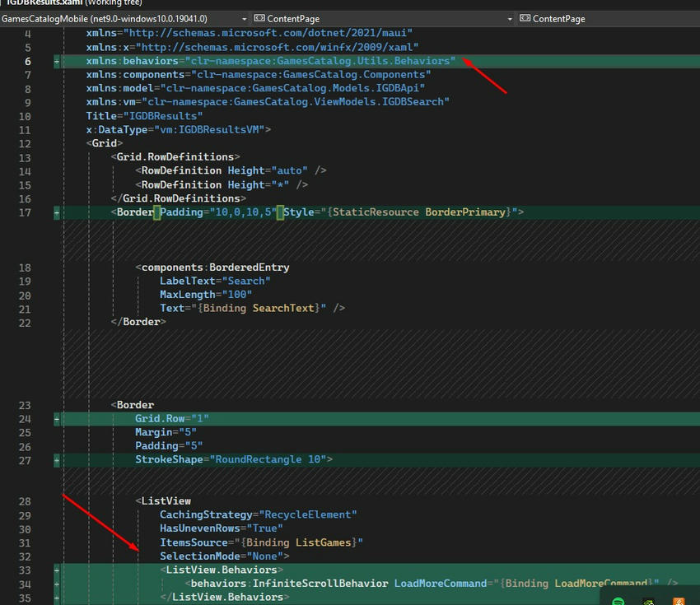Viewport: 700px width, 605px height.
Task: Click the LabelText="Search" attribute
Action: (x=215, y=281)
